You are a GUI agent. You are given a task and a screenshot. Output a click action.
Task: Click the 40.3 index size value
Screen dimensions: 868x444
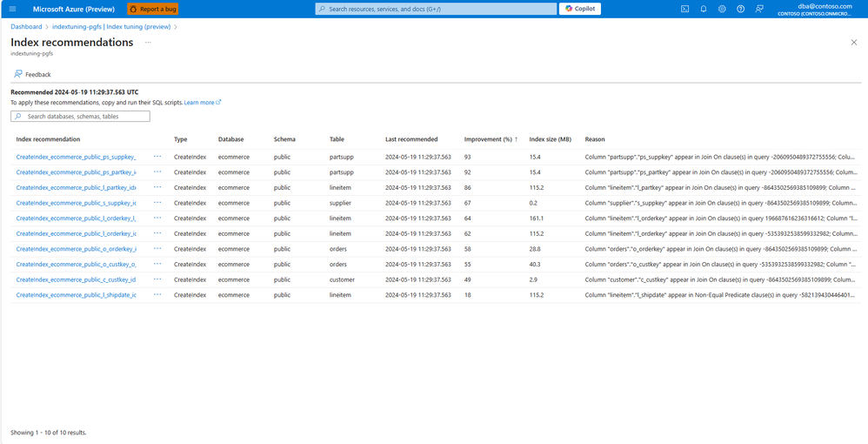(535, 265)
